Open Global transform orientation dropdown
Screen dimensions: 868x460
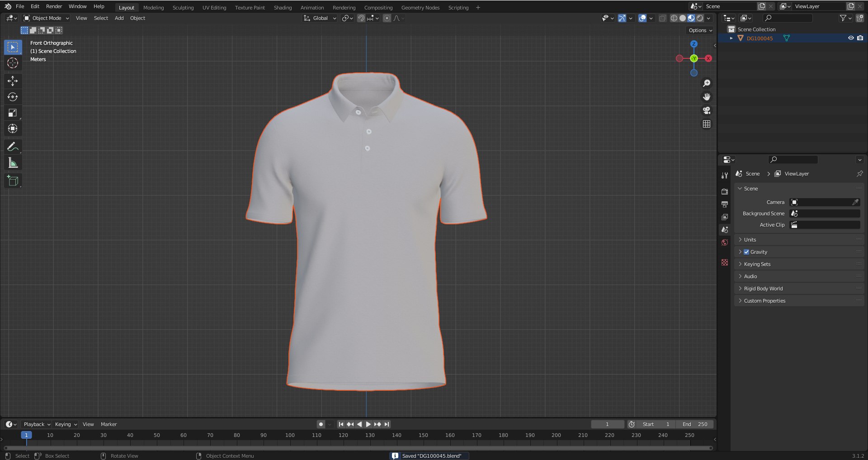click(320, 18)
